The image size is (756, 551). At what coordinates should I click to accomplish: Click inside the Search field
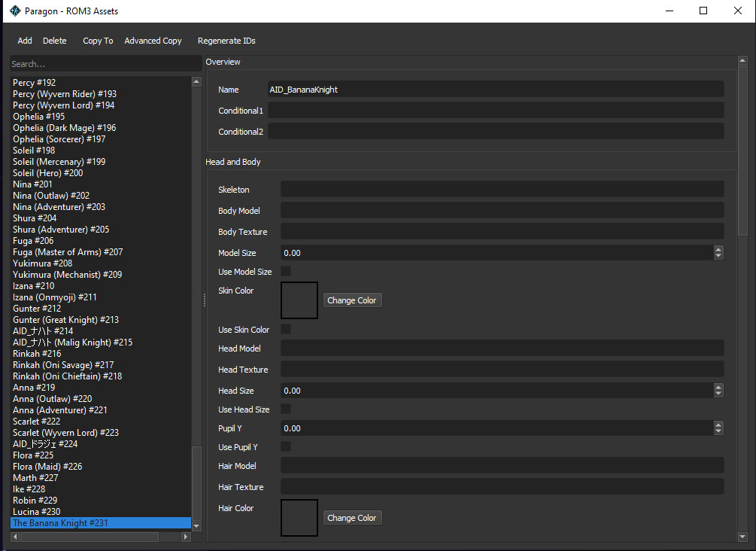[105, 63]
